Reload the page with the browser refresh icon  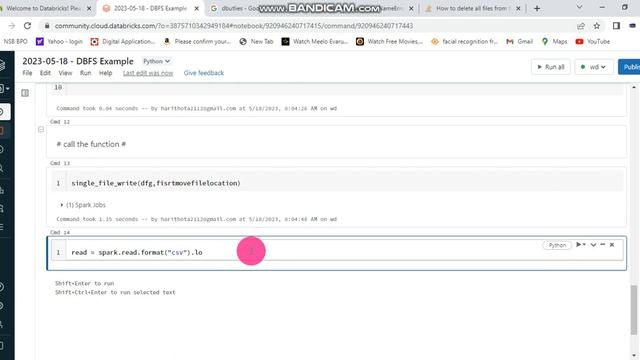27,26
